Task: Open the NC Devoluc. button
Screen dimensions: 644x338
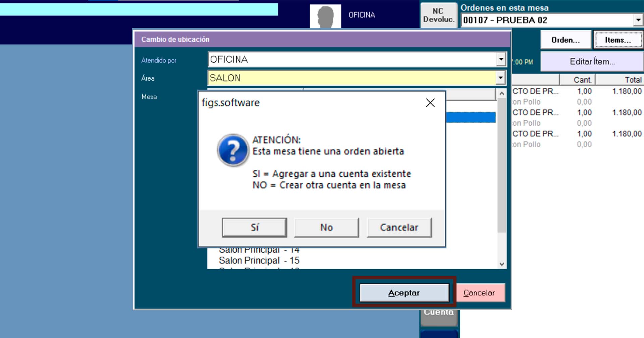Action: tap(438, 15)
